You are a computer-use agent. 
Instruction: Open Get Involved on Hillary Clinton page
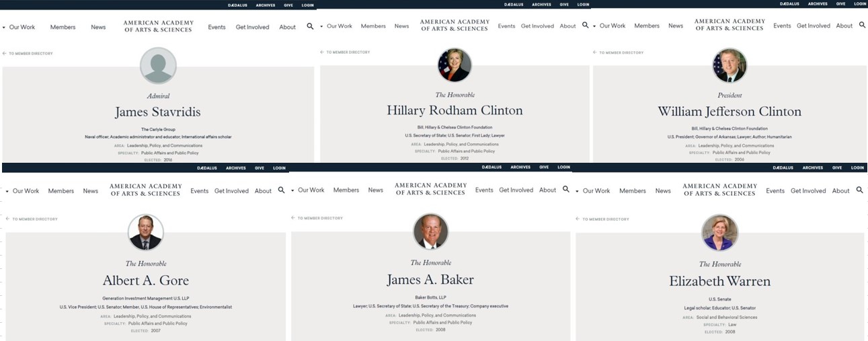538,26
